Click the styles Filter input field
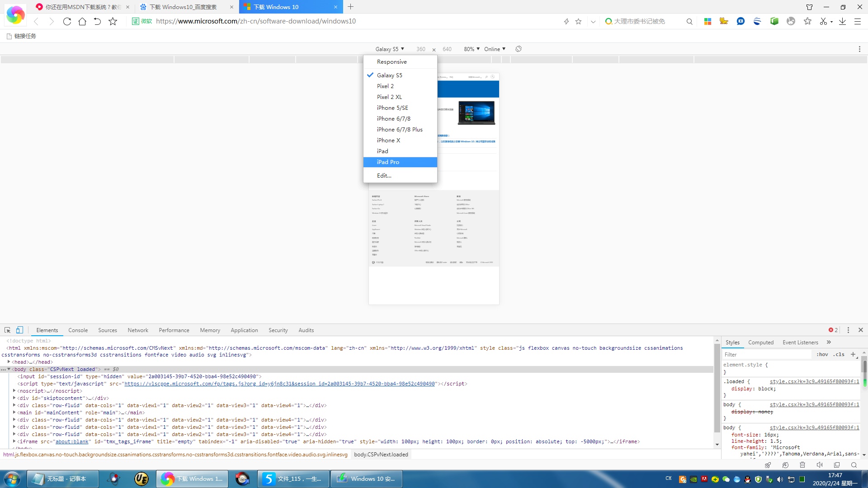Viewport: 868px width, 488px height. [x=767, y=355]
